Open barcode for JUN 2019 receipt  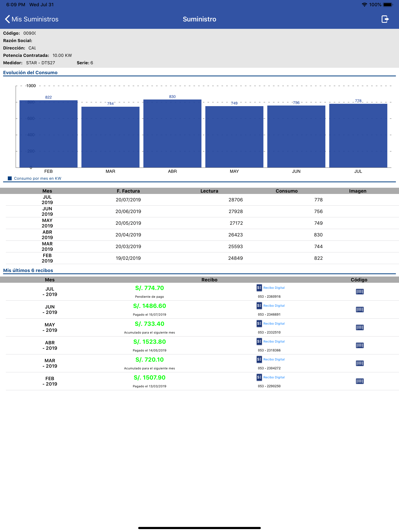[x=359, y=310]
